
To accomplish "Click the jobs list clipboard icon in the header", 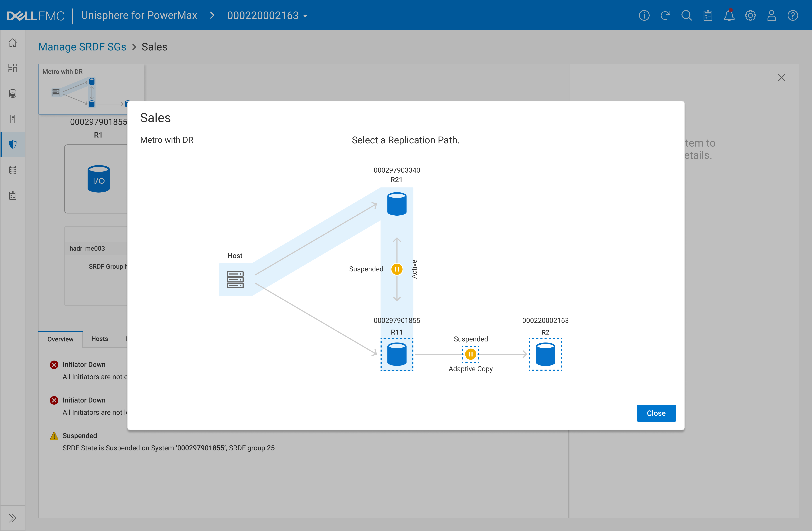I will 708,15.
